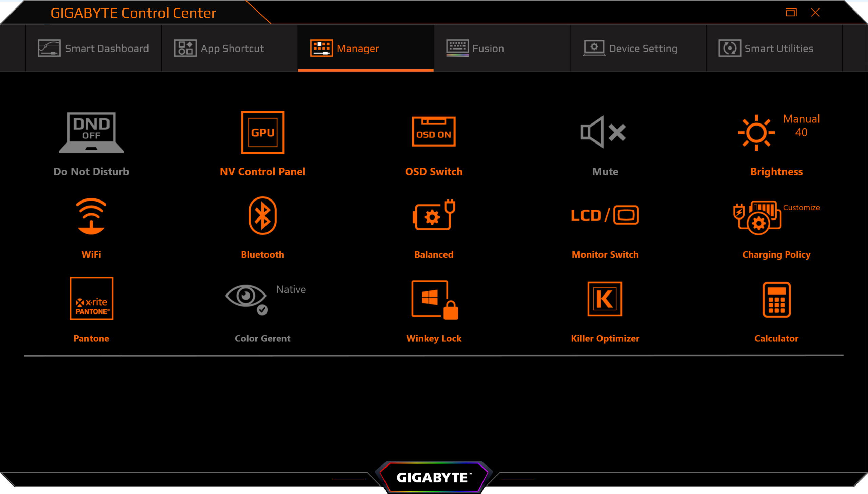The height and width of the screenshot is (494, 868).
Task: Open the Killer Optimizer icon
Action: 605,299
